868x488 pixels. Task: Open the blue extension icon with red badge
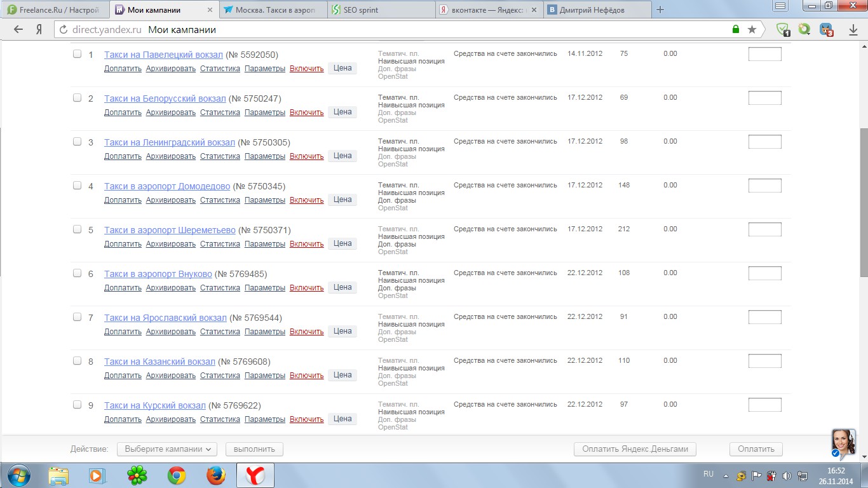pyautogui.click(x=826, y=29)
